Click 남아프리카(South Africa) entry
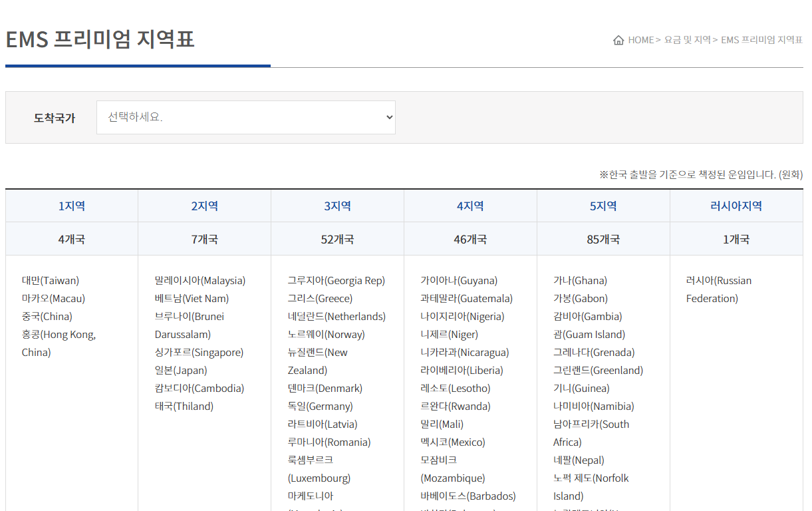The height and width of the screenshot is (511, 812). [x=591, y=433]
